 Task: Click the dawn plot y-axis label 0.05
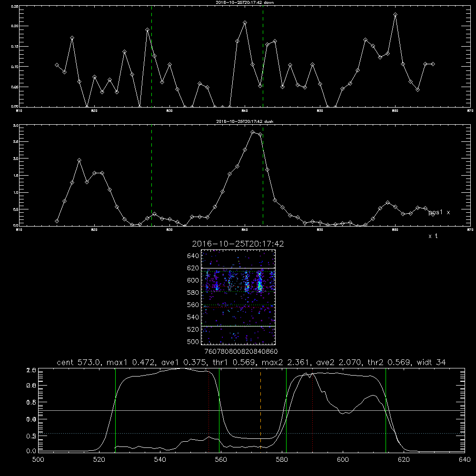(15, 87)
